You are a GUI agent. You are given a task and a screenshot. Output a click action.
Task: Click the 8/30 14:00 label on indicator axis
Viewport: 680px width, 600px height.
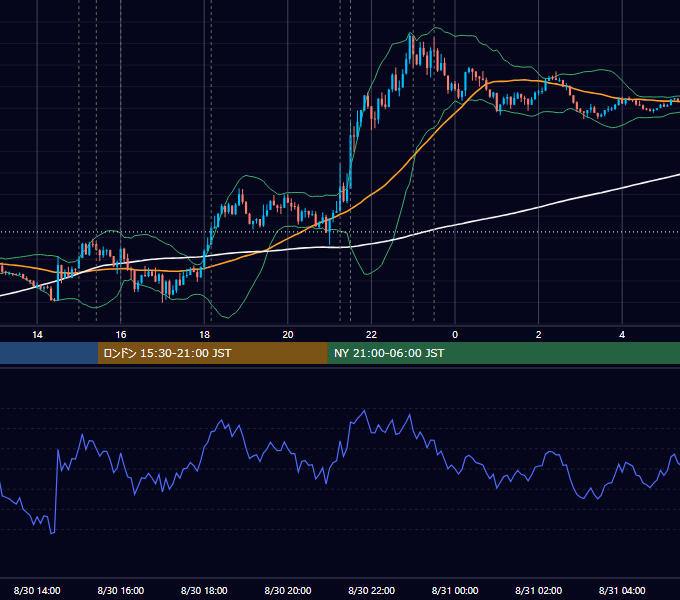point(37,590)
